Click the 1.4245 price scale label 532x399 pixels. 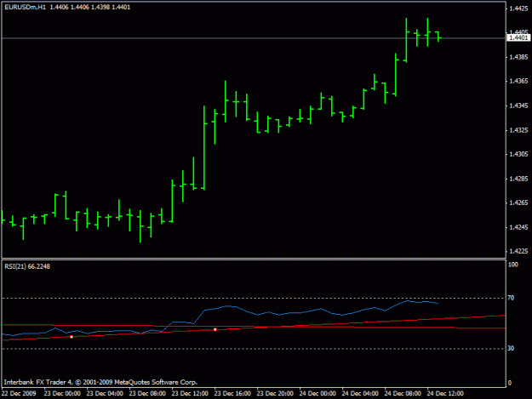[518, 227]
